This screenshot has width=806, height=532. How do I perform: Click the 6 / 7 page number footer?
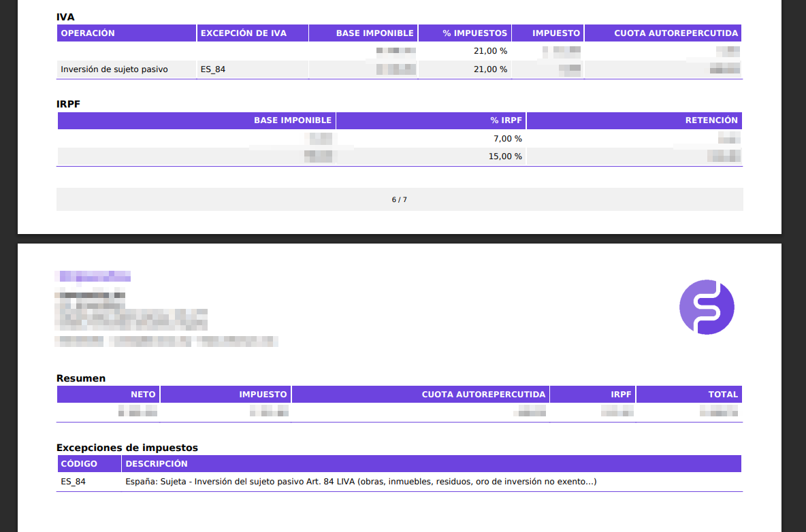[400, 199]
